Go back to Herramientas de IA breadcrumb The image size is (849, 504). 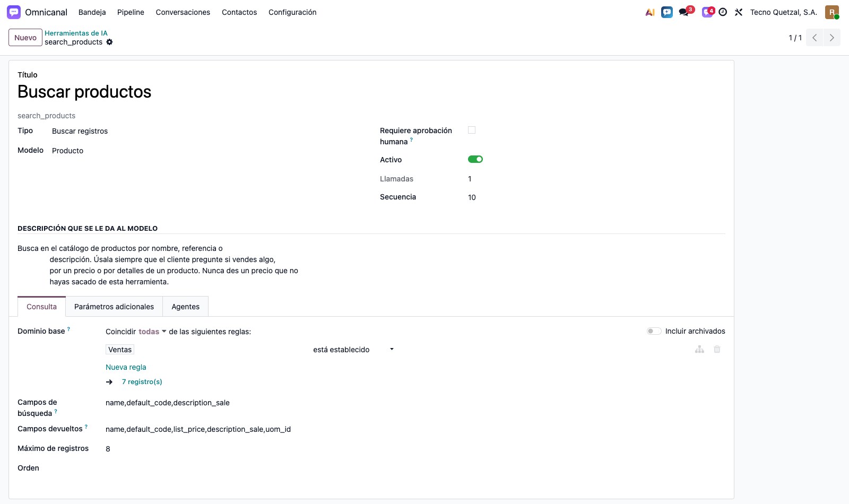76,33
